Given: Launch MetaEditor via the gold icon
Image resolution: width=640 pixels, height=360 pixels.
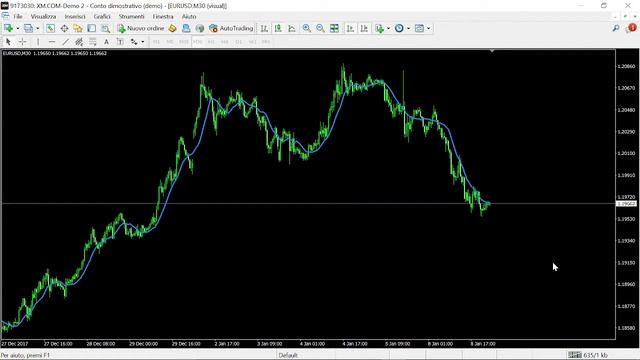Looking at the screenshot, I should pyautogui.click(x=172, y=28).
